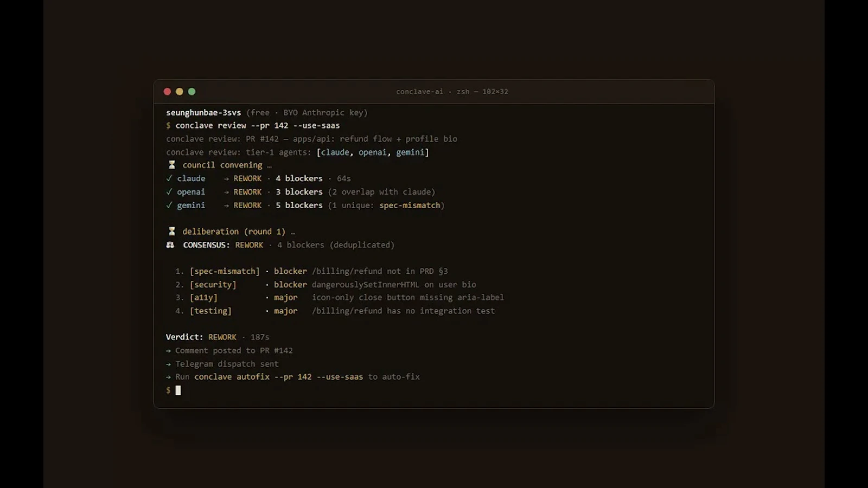Click the username 'seunghunbae-3svs'

tap(203, 113)
